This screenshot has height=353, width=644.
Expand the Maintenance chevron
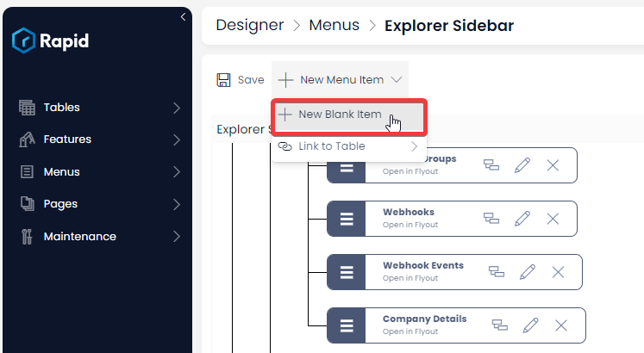(x=177, y=237)
